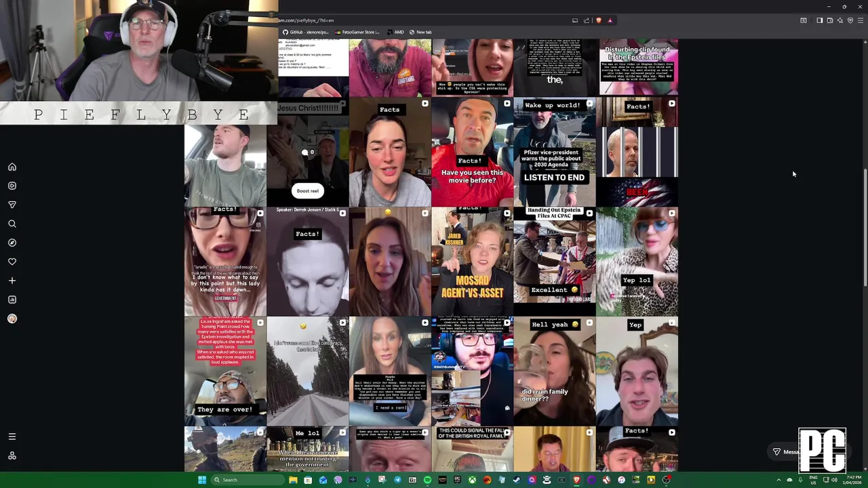Open the AMD bookmark
The height and width of the screenshot is (488, 868).
[x=395, y=32]
